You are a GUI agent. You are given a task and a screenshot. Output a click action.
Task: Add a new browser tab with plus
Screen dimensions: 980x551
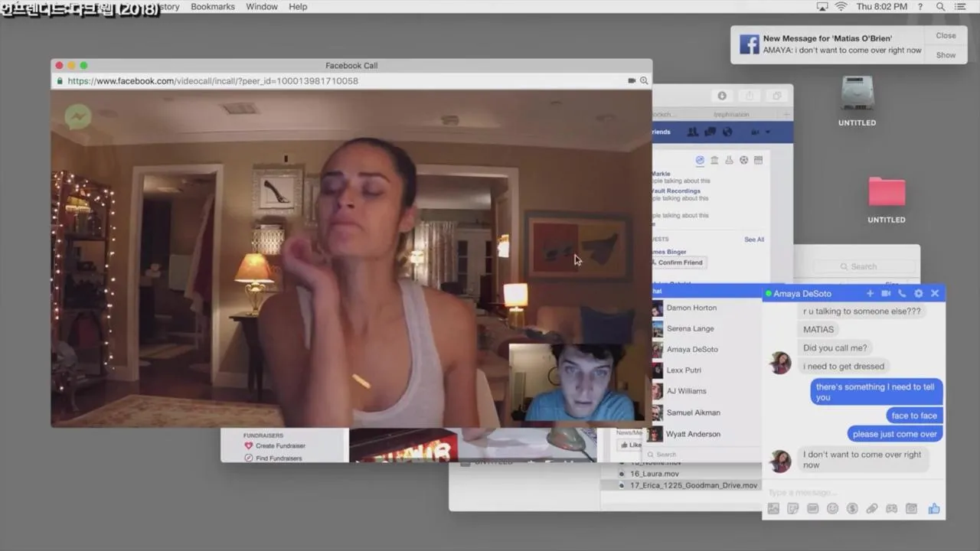pos(786,114)
